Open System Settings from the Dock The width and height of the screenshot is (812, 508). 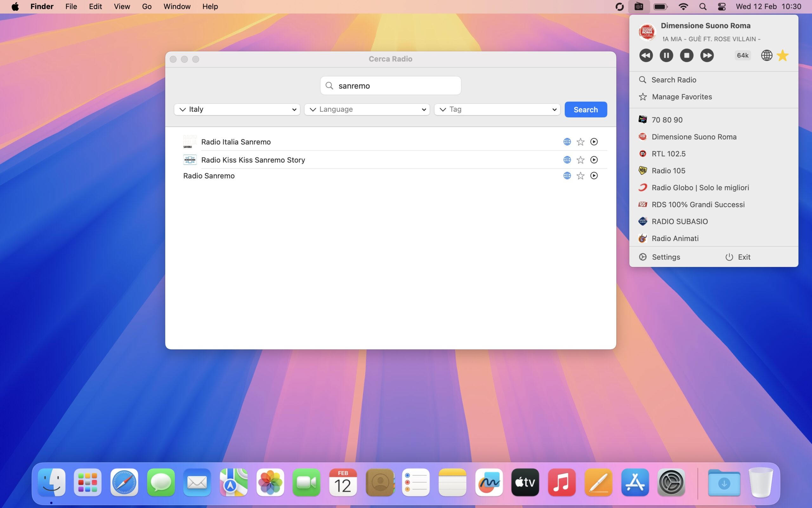tap(671, 482)
